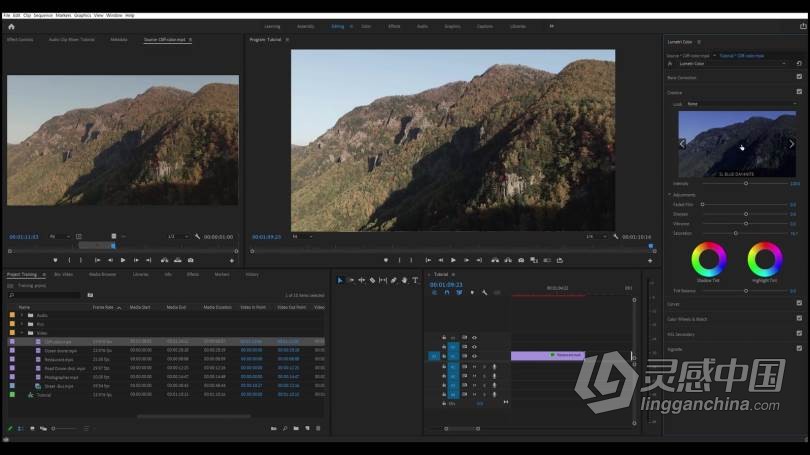This screenshot has height=455, width=810.
Task: Expand the Audio bin
Action: (22, 315)
